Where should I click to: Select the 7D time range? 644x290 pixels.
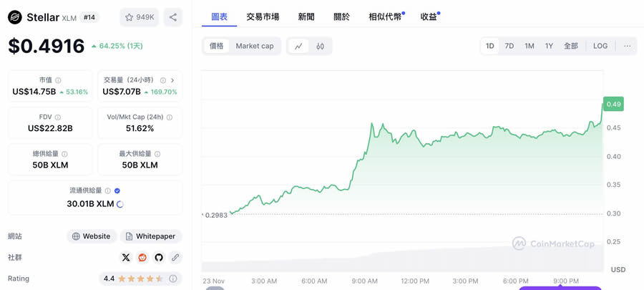[509, 46]
